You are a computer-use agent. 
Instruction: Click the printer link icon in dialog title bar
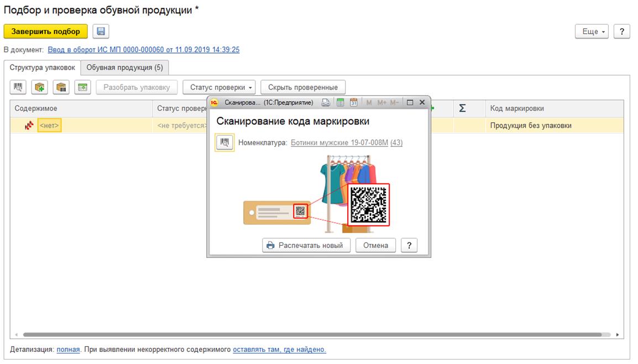click(327, 102)
